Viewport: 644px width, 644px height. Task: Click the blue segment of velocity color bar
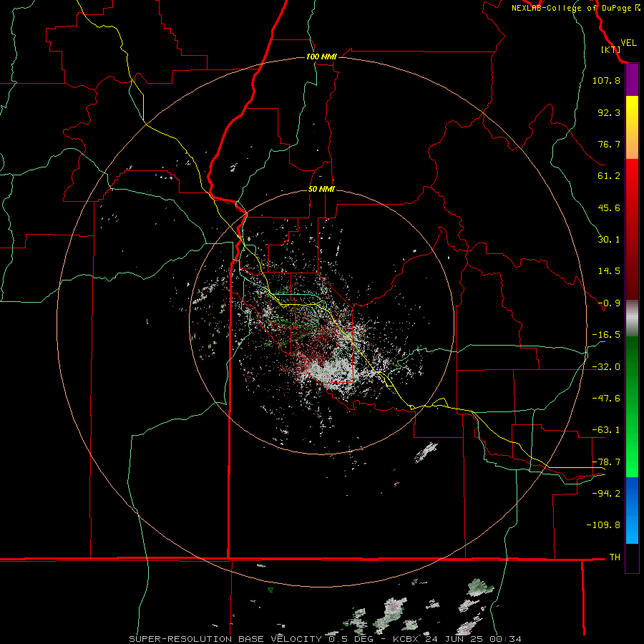click(x=632, y=510)
